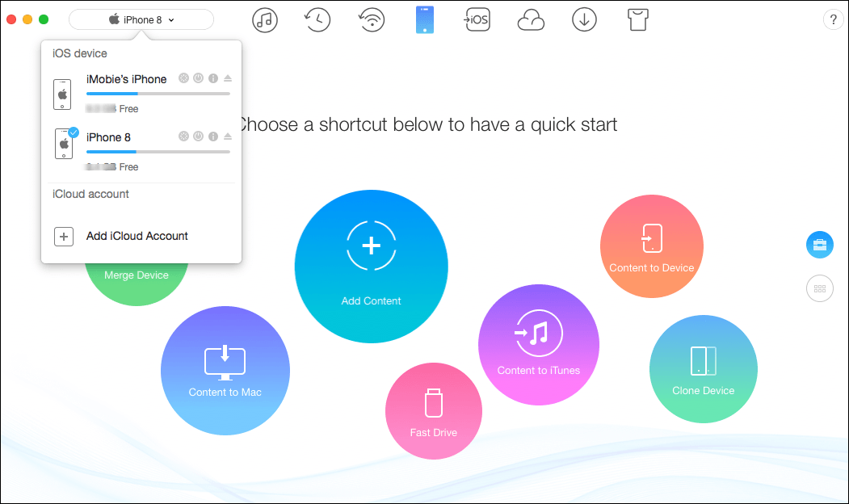Collapse the iPhone 8 device dropdown
The image size is (849, 504).
(x=141, y=19)
